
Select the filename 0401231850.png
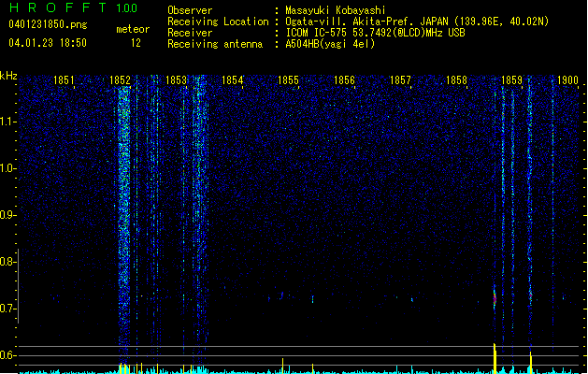48,24
